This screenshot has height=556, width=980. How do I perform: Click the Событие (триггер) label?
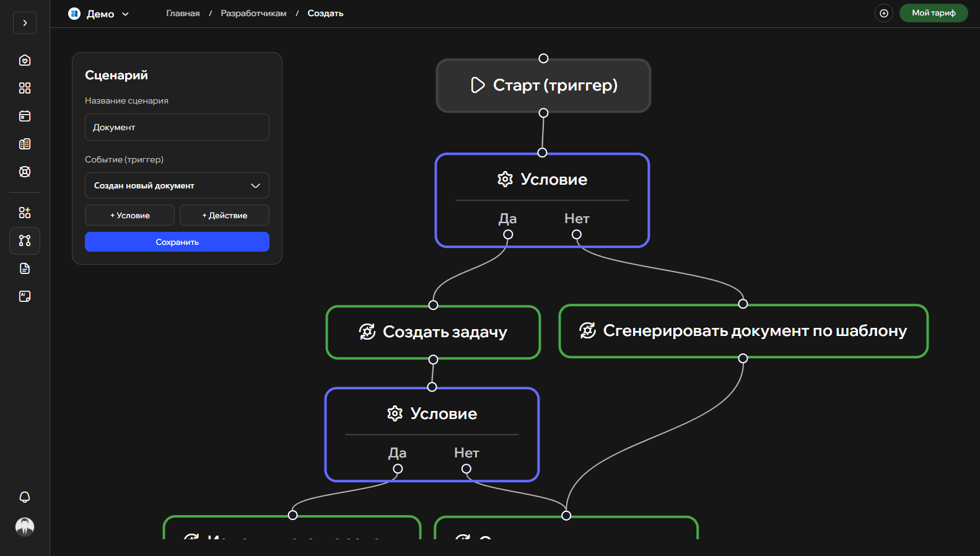tap(124, 159)
